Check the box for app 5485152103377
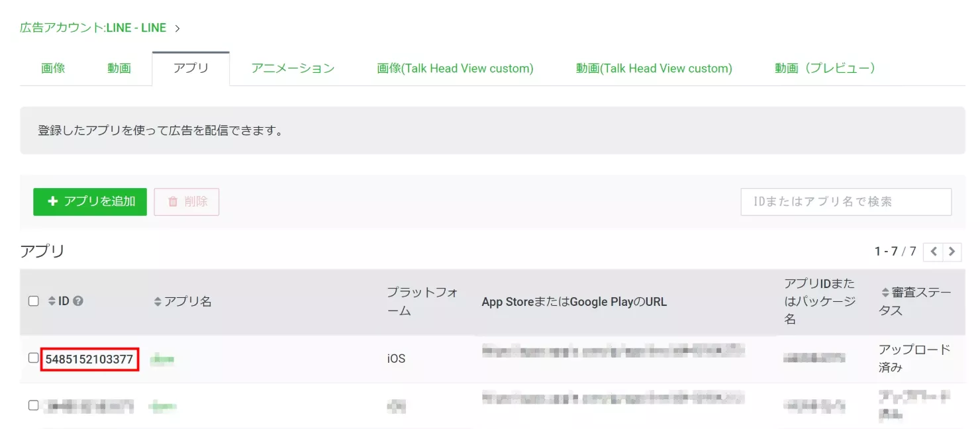 pos(34,358)
